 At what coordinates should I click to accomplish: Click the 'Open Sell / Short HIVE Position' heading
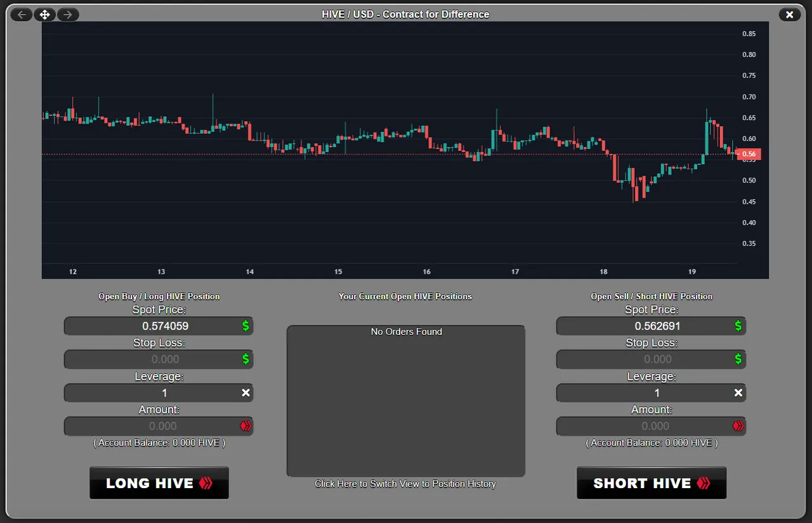point(652,296)
